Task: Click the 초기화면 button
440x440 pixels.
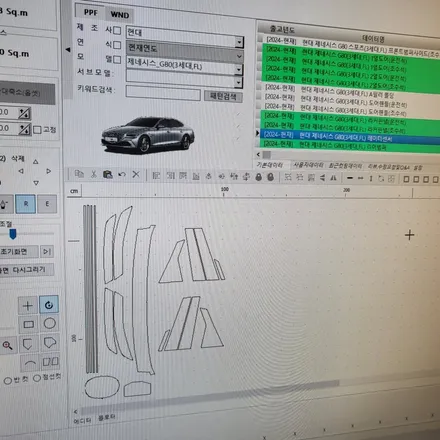Action: pos(18,252)
